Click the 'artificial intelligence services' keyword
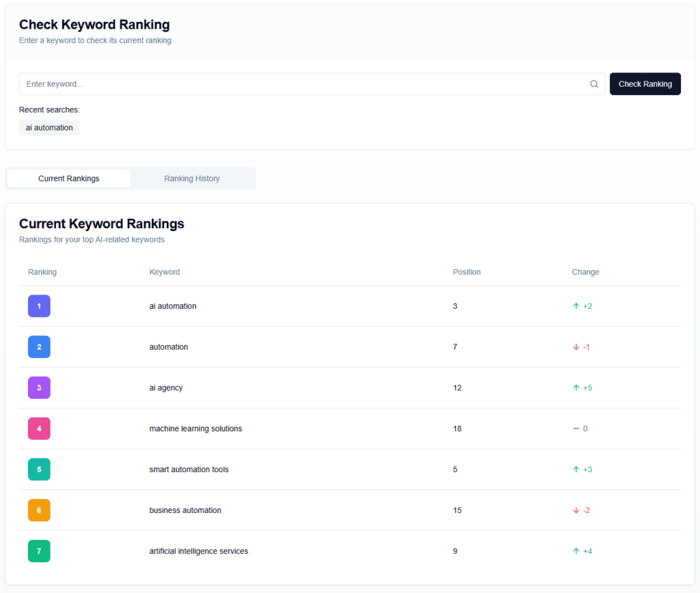 coord(199,551)
